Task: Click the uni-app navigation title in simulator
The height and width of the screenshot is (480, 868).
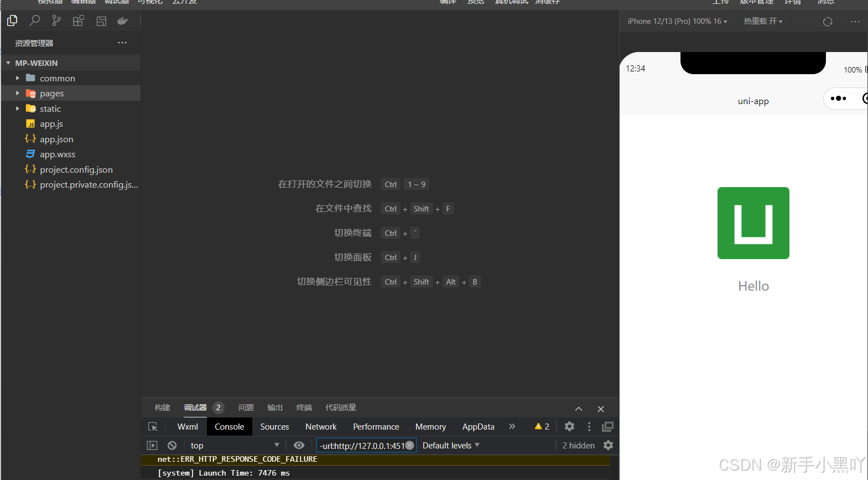Action: (753, 101)
